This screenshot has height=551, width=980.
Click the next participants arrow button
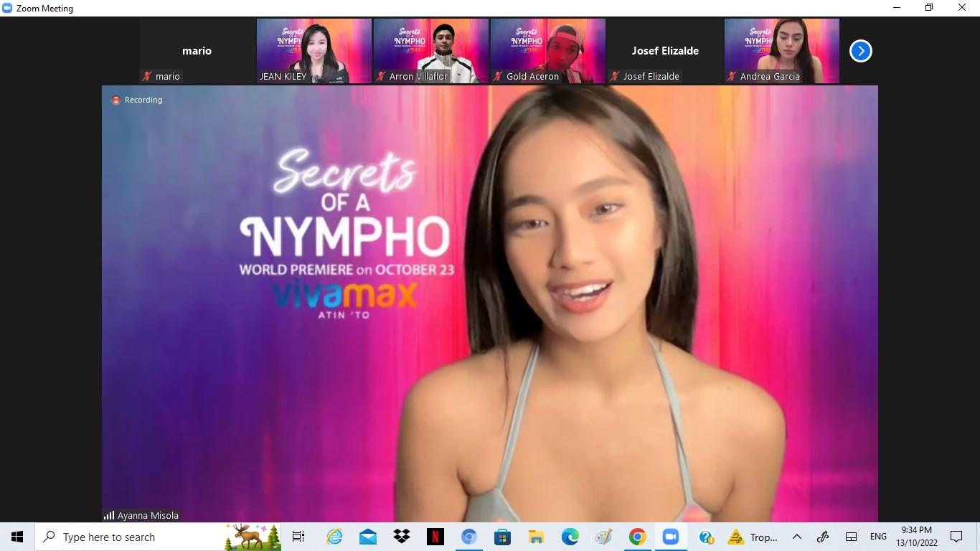pos(860,51)
